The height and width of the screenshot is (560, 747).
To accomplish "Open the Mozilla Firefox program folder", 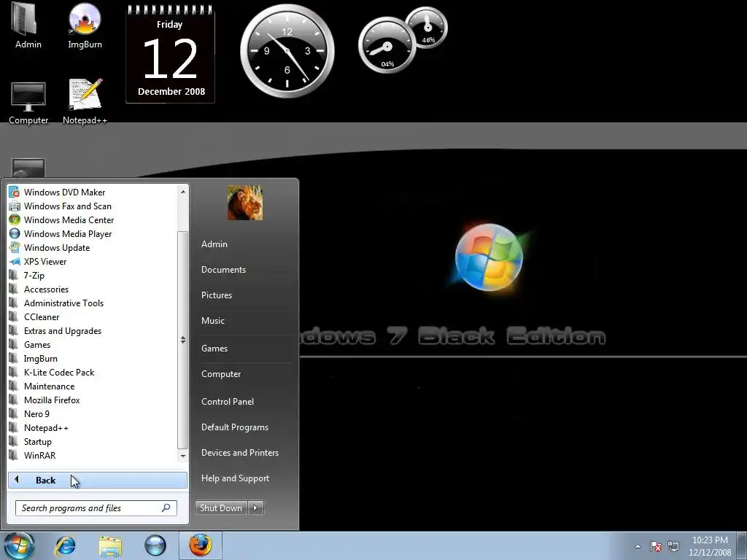I will pos(44,400).
